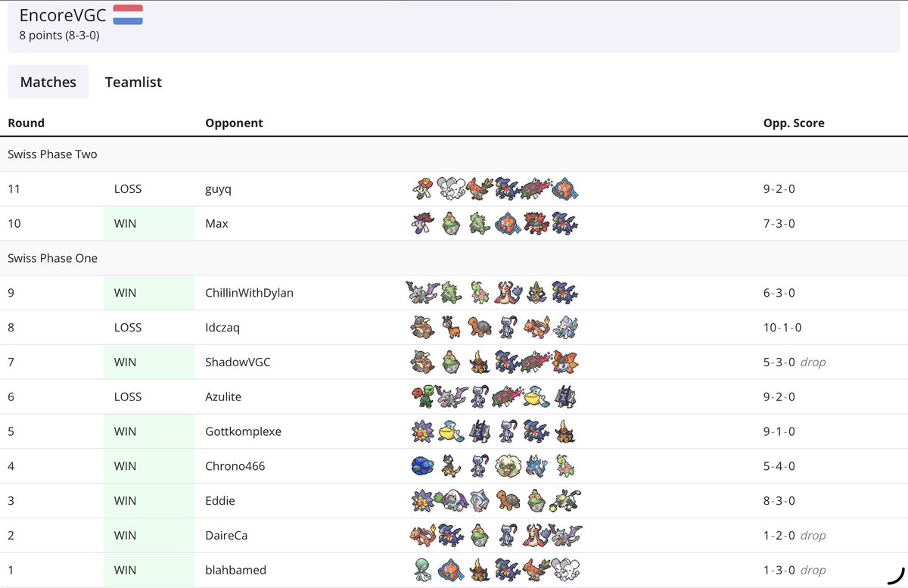Click the WIN result for round 10
Viewport: 908px width, 588px height.
coord(125,223)
